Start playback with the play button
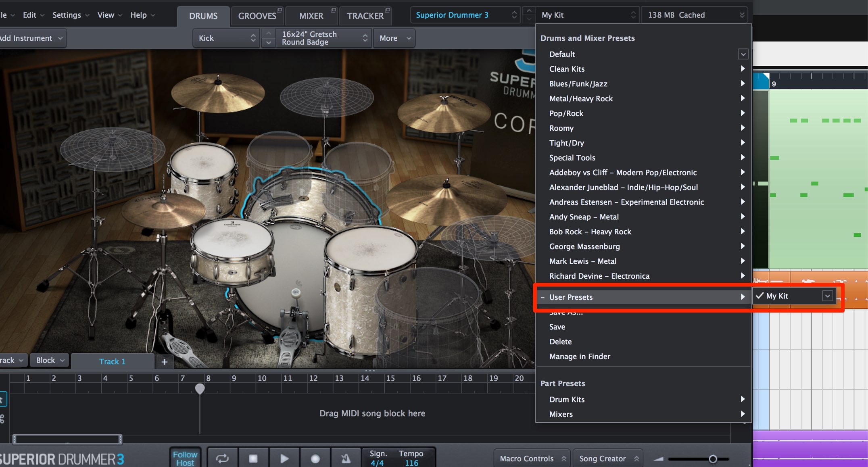 (x=284, y=459)
